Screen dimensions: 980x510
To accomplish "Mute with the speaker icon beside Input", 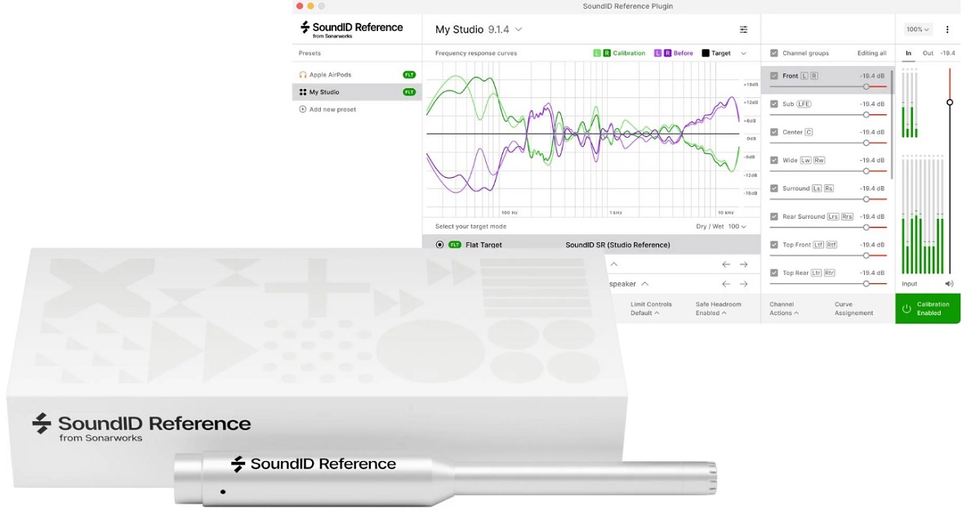I will (x=949, y=284).
